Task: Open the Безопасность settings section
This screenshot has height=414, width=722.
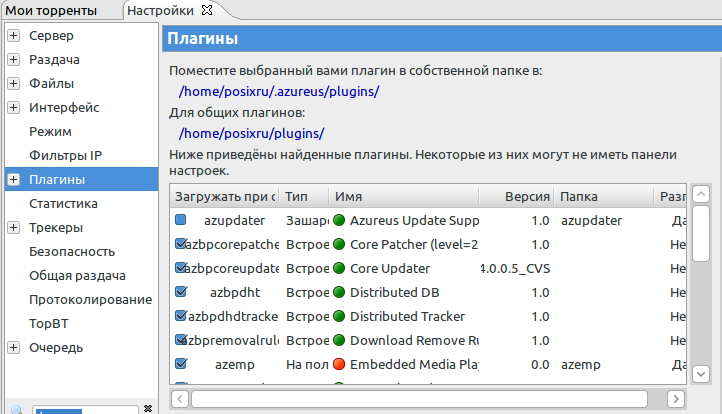Action: coord(72,251)
